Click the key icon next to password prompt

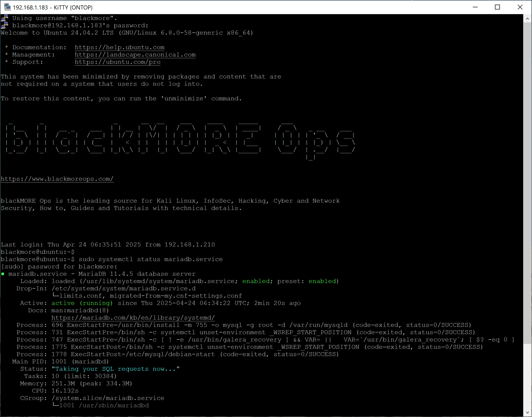tap(4, 25)
